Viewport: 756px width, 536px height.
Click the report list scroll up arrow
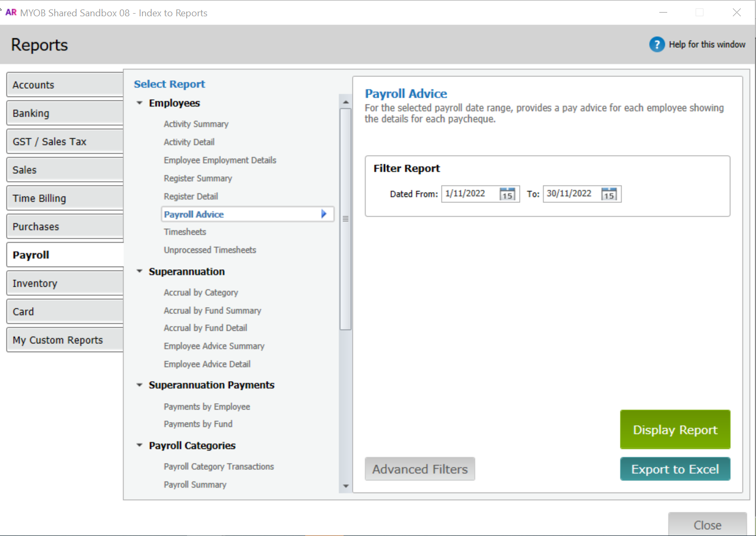(346, 102)
